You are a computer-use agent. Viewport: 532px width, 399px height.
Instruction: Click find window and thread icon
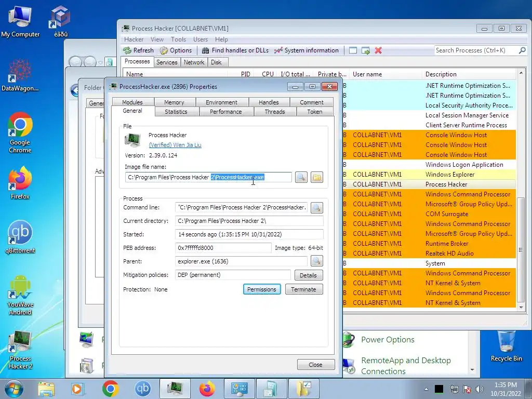pyautogui.click(x=365, y=50)
